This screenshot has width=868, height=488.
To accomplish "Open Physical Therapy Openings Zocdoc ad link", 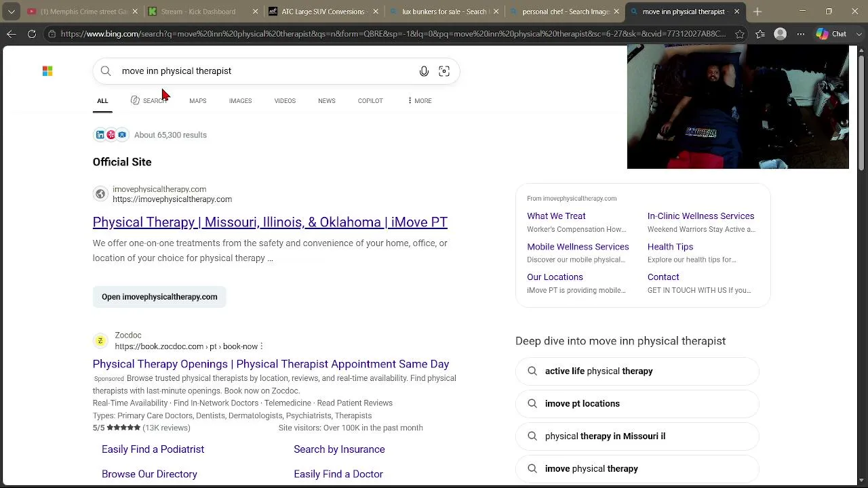I will tap(271, 364).
